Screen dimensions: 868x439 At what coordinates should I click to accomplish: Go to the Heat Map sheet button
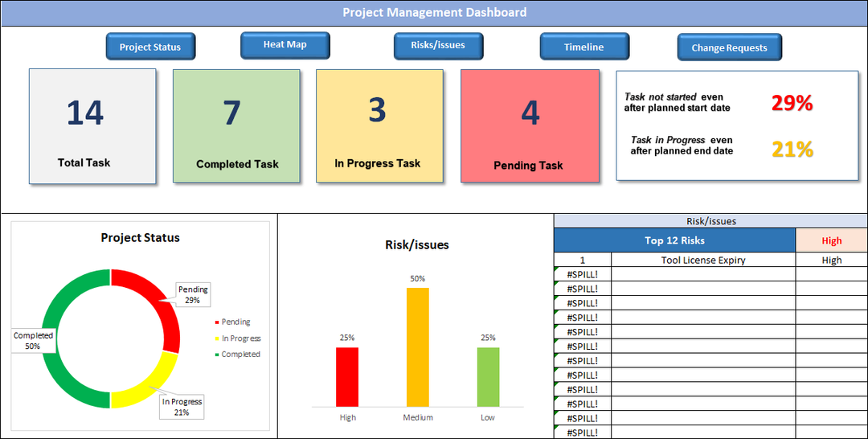coord(285,45)
